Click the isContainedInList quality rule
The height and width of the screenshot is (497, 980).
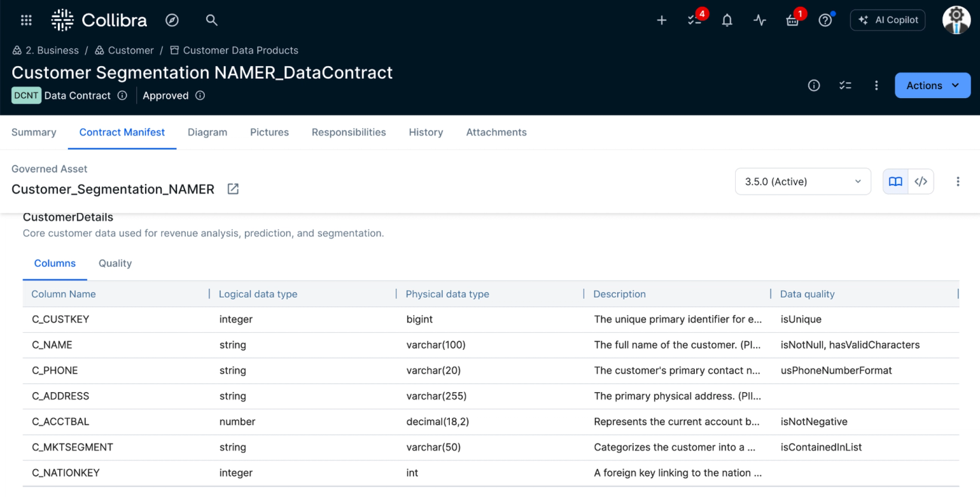[821, 447]
